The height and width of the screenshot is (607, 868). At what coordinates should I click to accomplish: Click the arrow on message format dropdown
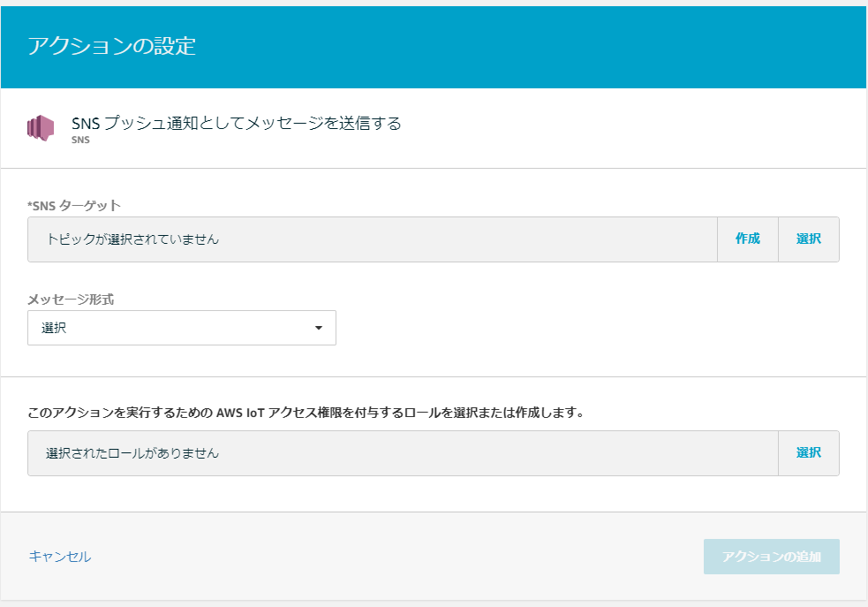tap(319, 329)
